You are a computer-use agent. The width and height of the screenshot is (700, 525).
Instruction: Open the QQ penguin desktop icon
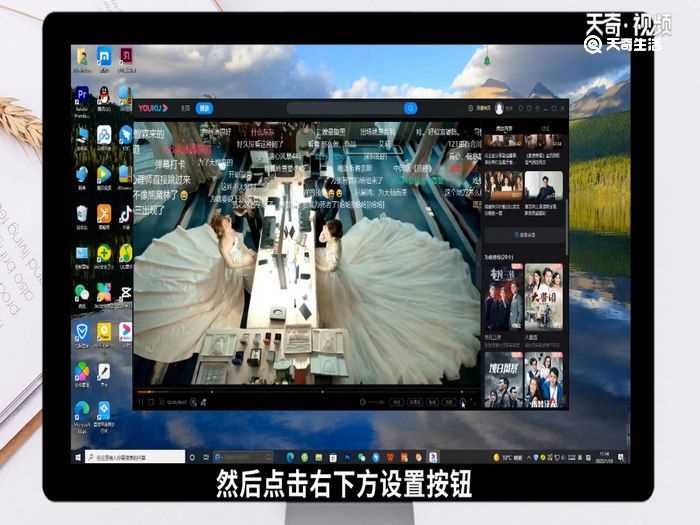click(103, 95)
